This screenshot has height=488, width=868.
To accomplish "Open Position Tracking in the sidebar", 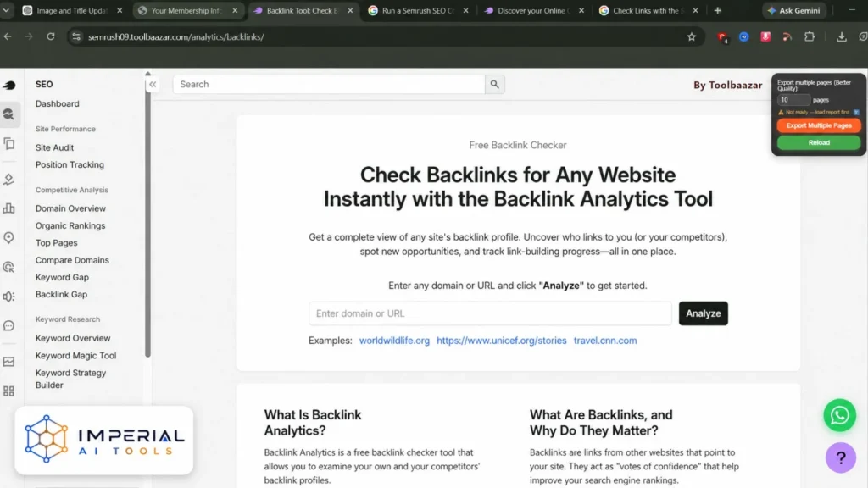I will click(70, 165).
